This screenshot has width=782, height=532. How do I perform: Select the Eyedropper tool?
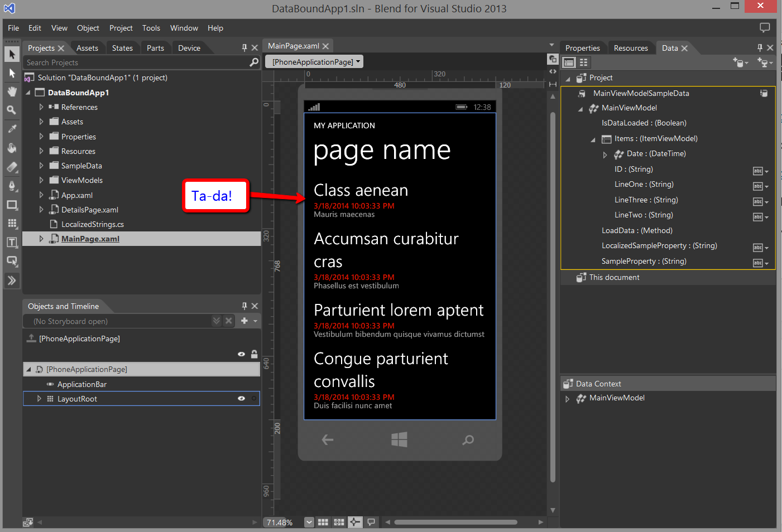coord(12,129)
